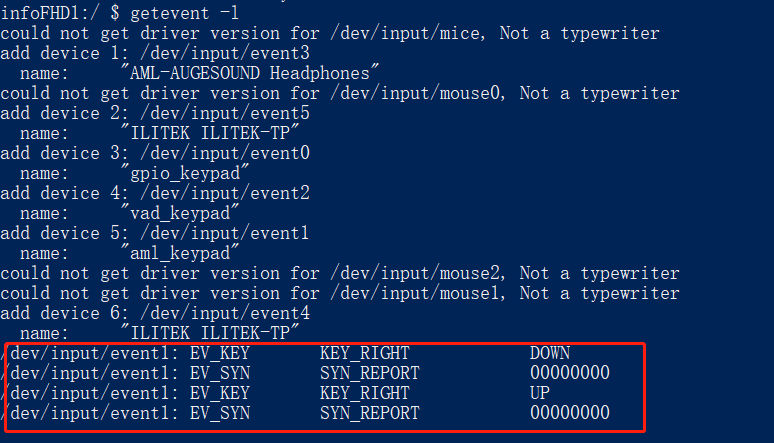Click the aml_keypad device name

pyautogui.click(x=180, y=253)
